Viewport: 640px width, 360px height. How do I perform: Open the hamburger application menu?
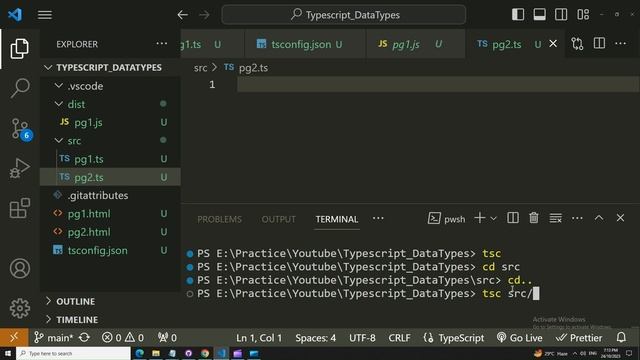[x=45, y=15]
